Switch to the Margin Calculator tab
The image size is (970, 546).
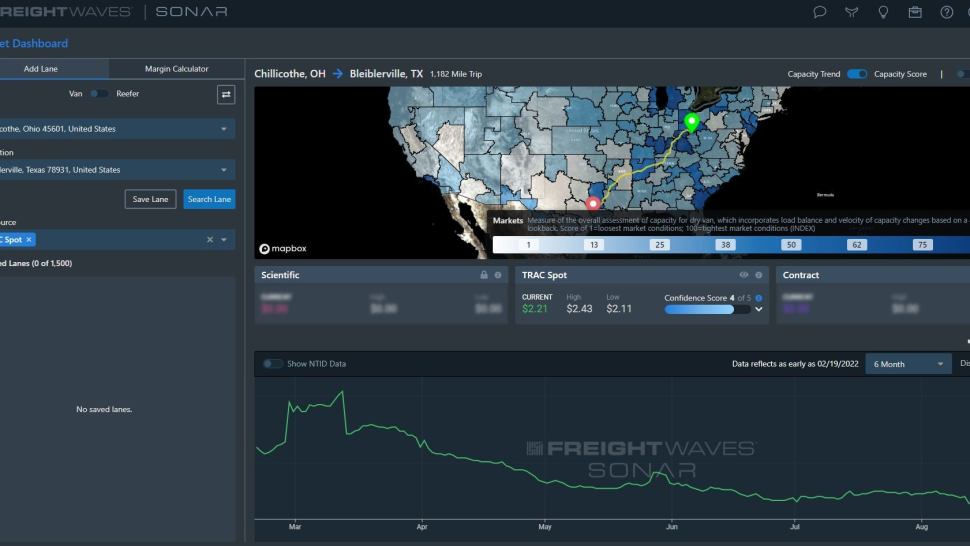point(176,69)
